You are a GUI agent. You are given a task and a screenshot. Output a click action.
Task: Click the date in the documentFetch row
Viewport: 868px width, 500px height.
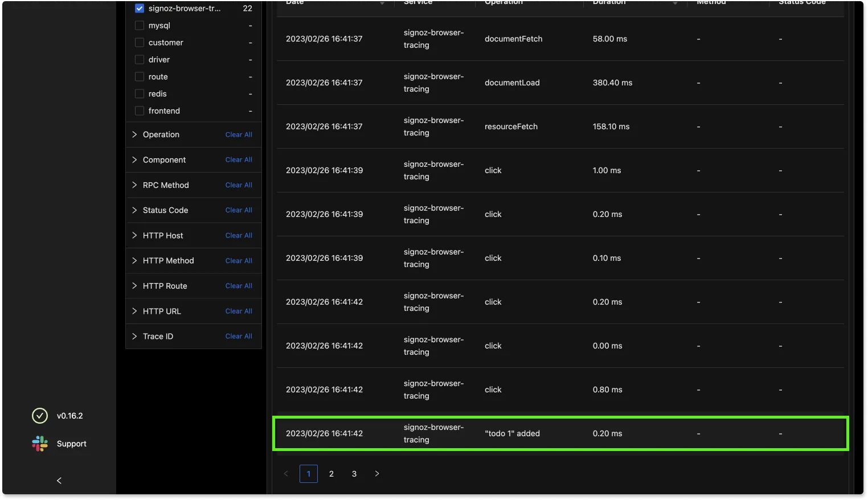(324, 39)
